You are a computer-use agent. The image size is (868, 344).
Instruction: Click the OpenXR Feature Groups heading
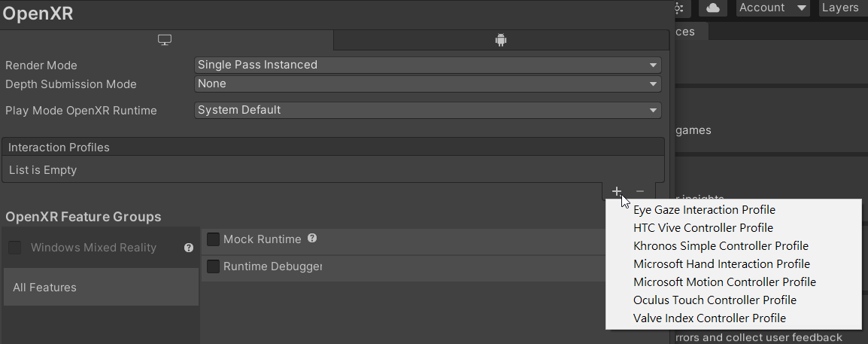(x=83, y=217)
